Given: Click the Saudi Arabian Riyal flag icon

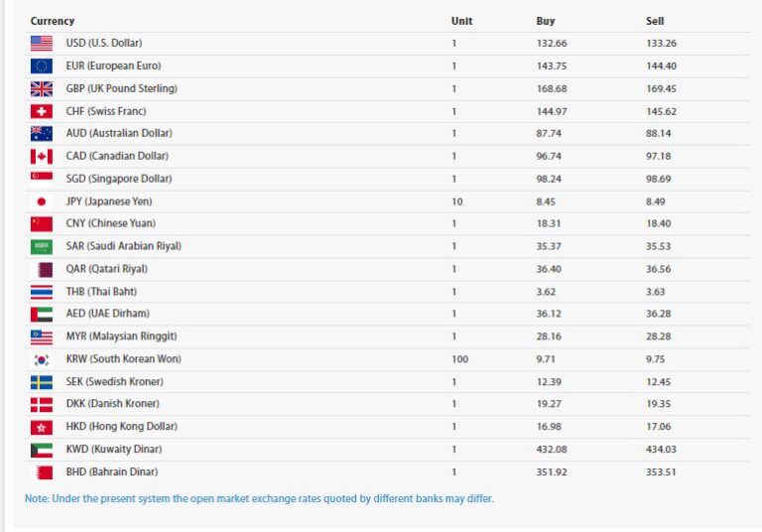Looking at the screenshot, I should tap(41, 246).
